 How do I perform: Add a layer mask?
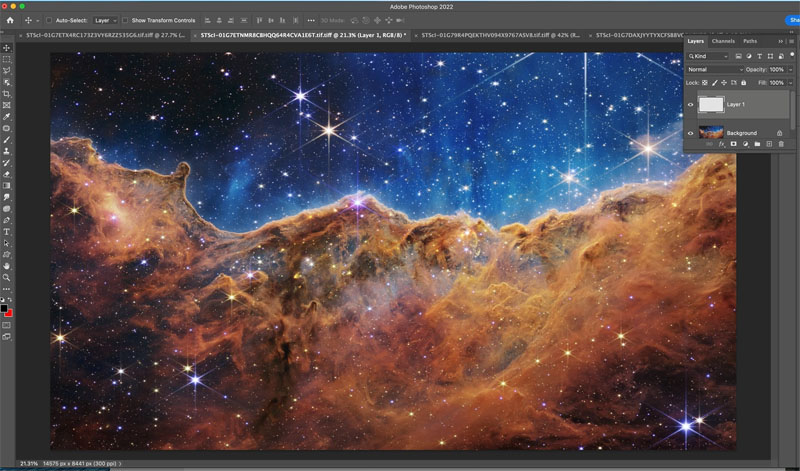734,144
